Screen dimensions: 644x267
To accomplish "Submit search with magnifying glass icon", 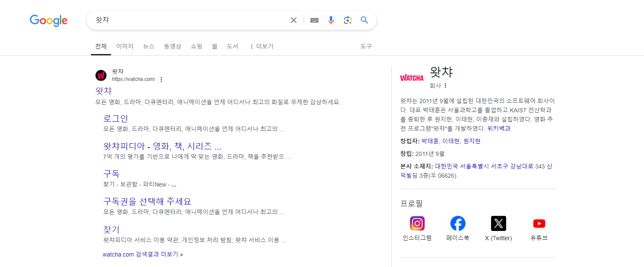I will (x=364, y=20).
